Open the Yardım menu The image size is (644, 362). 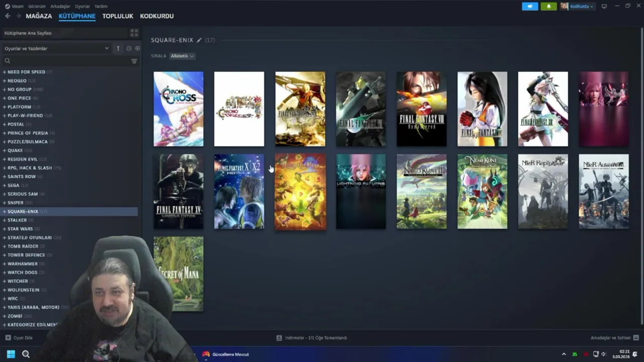point(101,6)
